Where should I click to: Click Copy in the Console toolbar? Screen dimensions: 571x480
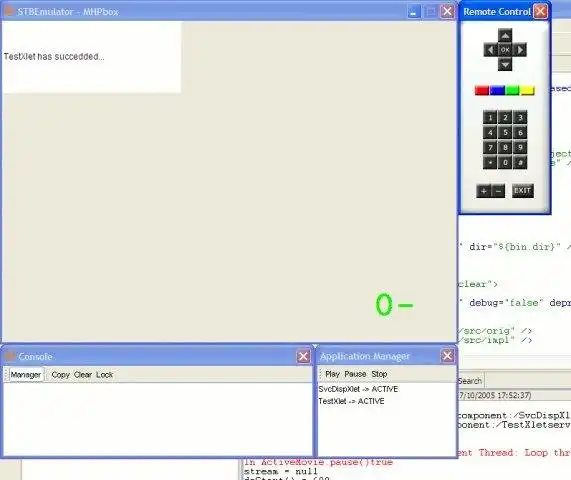[60, 375]
